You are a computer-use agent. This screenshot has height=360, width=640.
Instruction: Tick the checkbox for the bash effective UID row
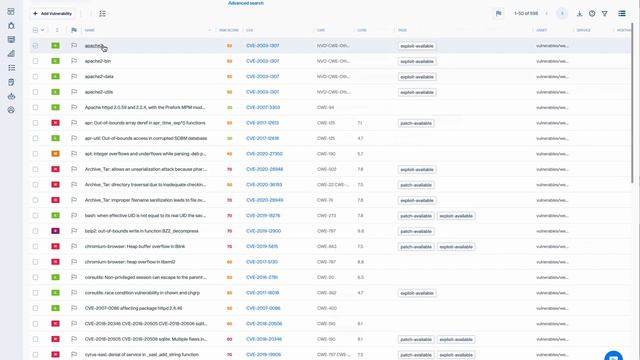click(x=36, y=215)
